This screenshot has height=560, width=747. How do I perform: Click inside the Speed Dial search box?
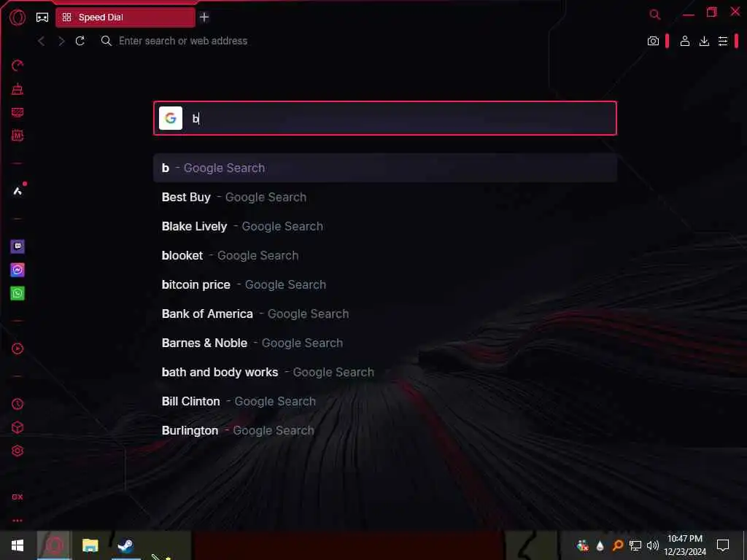[385, 118]
